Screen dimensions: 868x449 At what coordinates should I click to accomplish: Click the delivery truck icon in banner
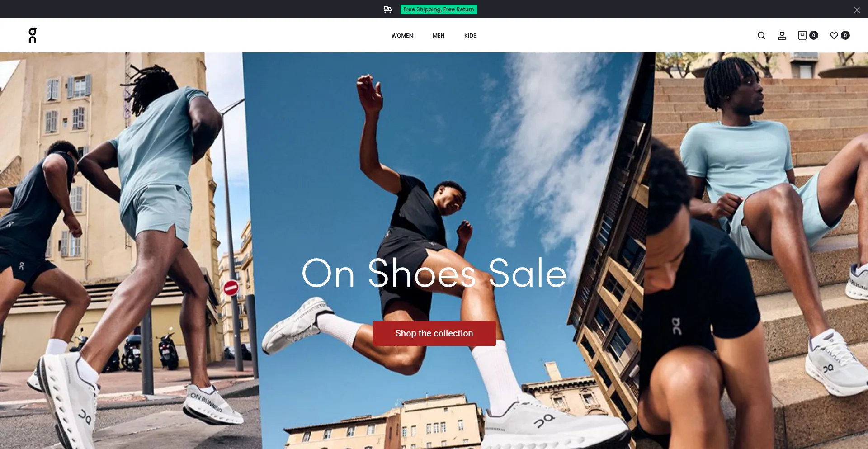point(388,9)
